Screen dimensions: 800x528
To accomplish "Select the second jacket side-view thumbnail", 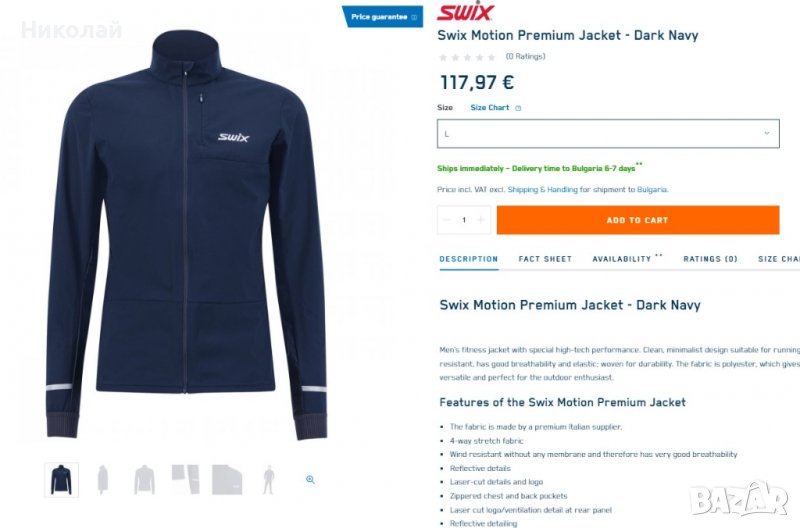I will click(103, 480).
